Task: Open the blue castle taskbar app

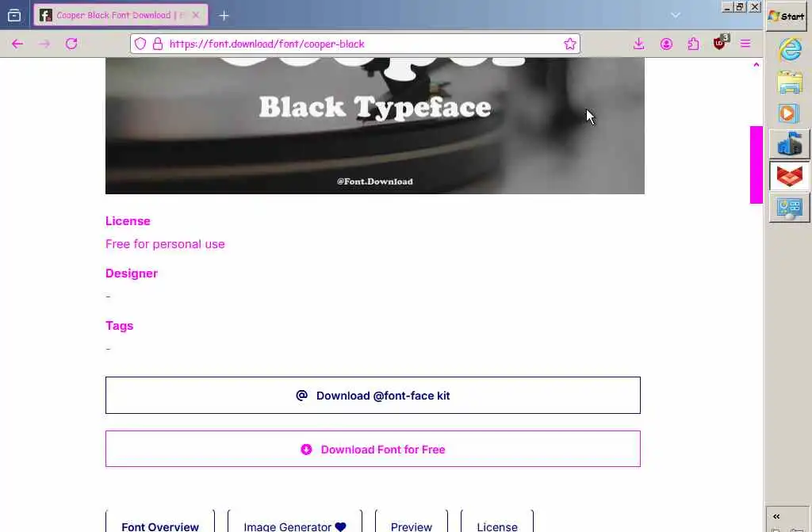Action: [789, 144]
